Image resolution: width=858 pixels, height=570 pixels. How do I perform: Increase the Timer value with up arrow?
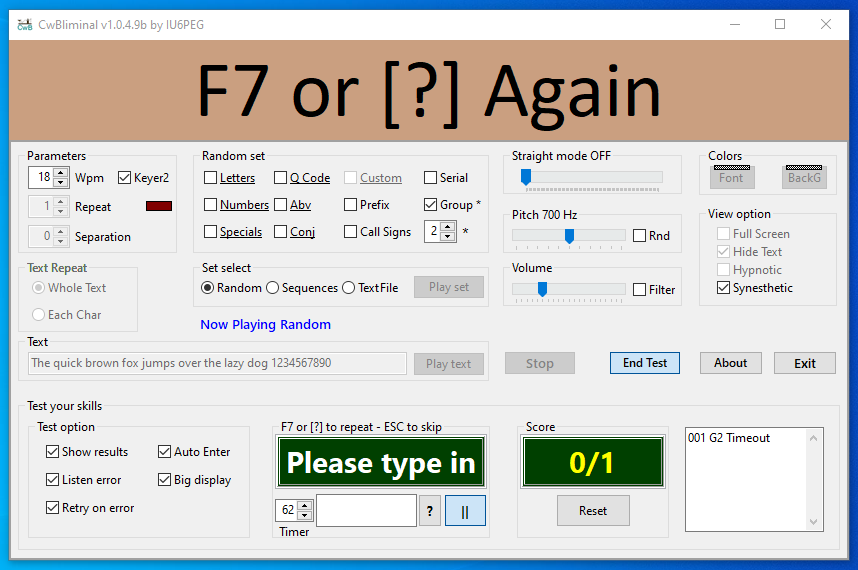pyautogui.click(x=305, y=505)
